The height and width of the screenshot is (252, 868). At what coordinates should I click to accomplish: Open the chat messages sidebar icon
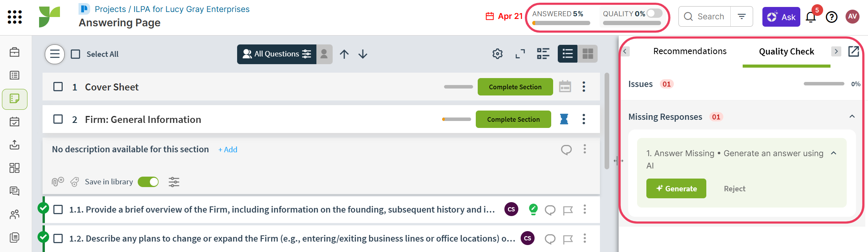[x=15, y=191]
